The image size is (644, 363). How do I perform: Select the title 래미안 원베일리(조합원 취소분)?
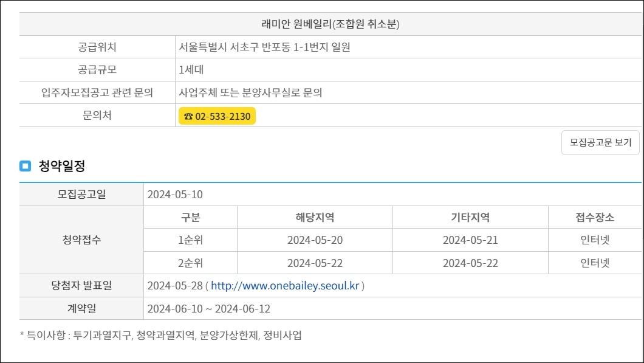point(331,24)
